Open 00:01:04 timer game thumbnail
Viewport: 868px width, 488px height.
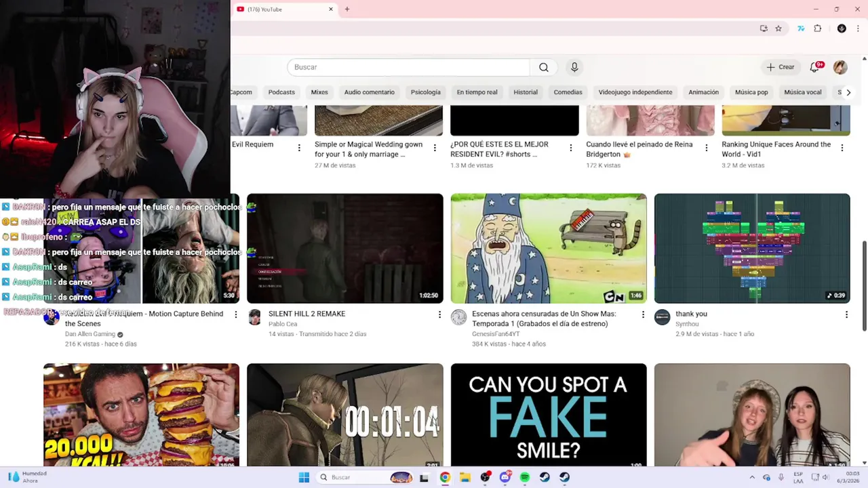pyautogui.click(x=344, y=415)
